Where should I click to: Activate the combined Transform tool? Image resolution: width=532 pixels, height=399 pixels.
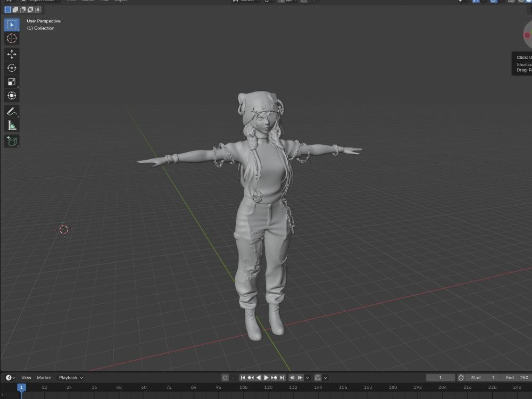coord(12,96)
